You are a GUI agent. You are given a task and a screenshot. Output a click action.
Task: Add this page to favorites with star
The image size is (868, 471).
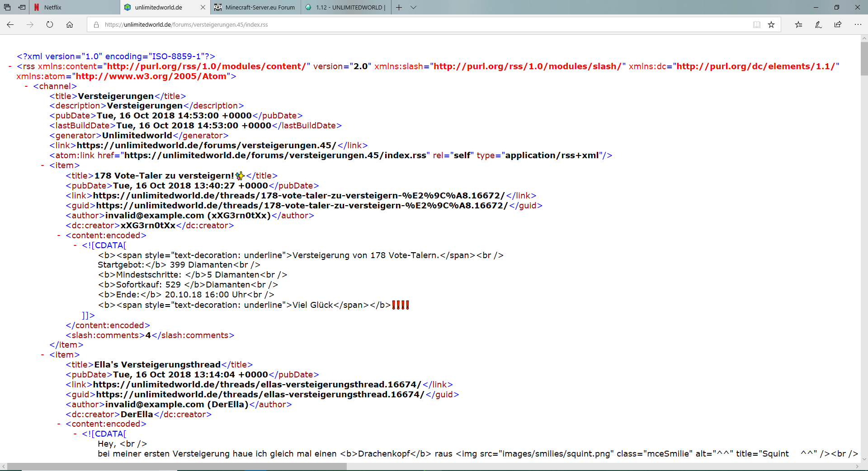click(771, 25)
